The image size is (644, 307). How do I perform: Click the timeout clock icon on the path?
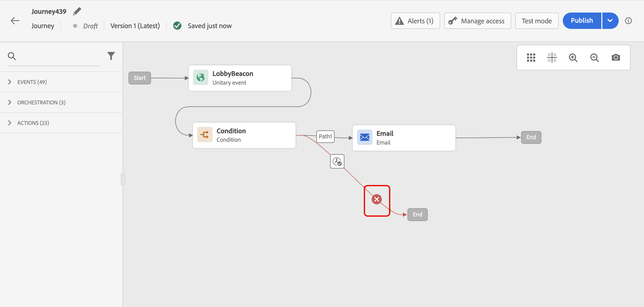tap(337, 161)
